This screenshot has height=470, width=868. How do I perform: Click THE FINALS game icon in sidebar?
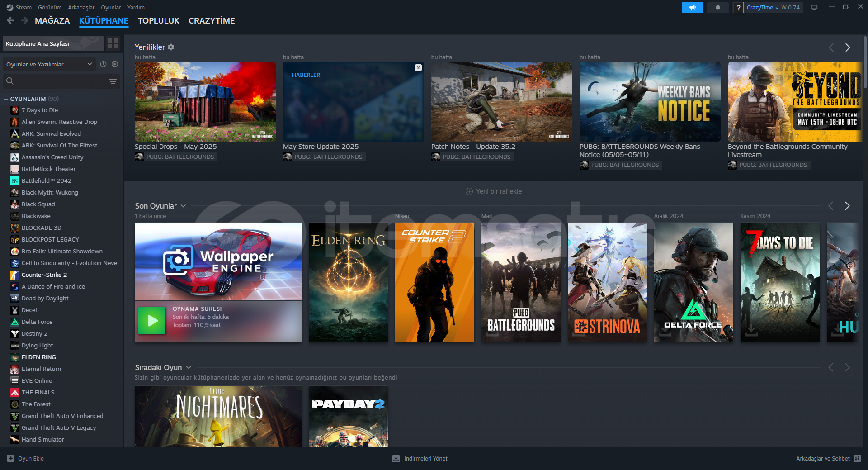click(x=15, y=392)
